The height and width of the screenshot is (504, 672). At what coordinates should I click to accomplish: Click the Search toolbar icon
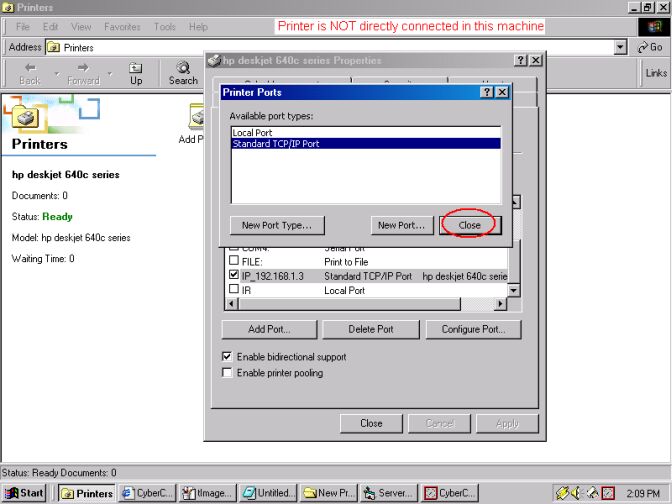183,73
